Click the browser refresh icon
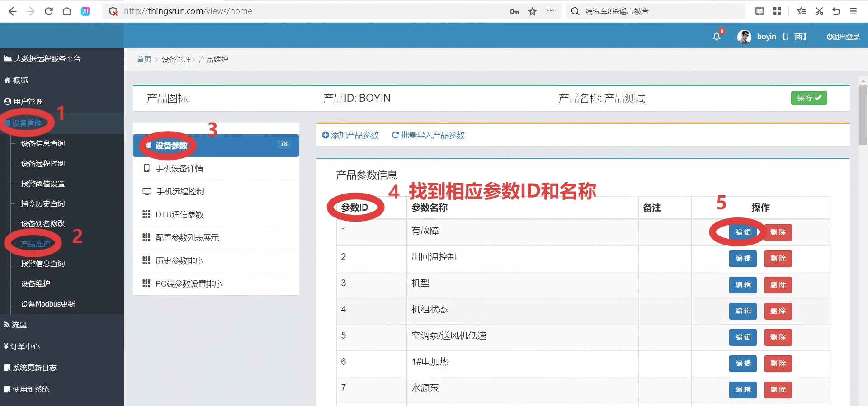Screen dimensions: 868x406 tap(49, 11)
